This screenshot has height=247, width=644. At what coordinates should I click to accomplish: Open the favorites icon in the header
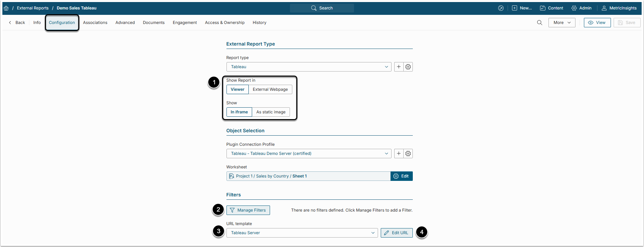(x=501, y=8)
